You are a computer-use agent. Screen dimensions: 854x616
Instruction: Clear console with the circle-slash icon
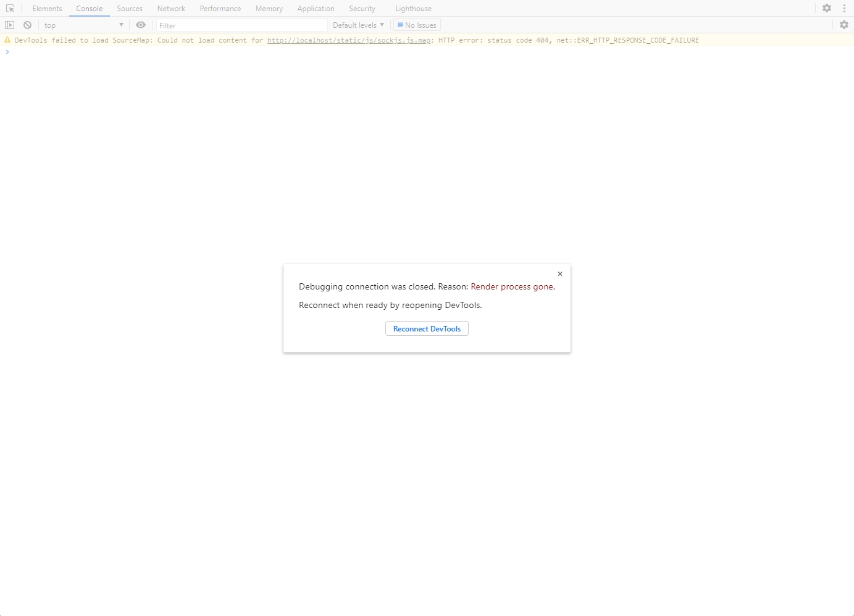(27, 25)
